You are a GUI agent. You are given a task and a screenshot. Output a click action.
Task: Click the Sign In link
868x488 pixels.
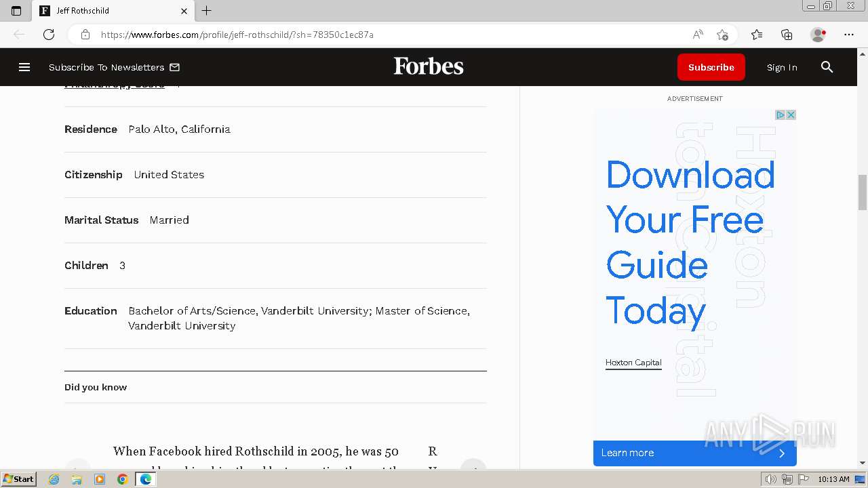coord(782,67)
